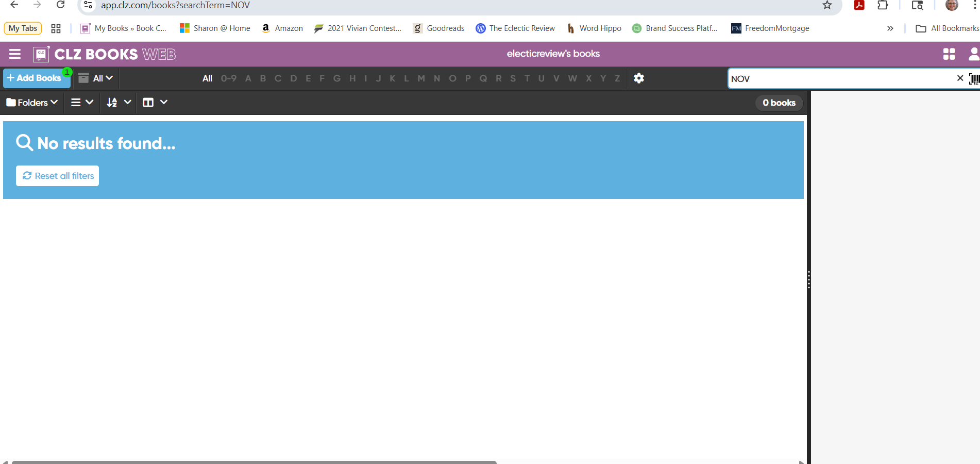Expand the Folders dropdown
980x464 pixels.
[32, 103]
